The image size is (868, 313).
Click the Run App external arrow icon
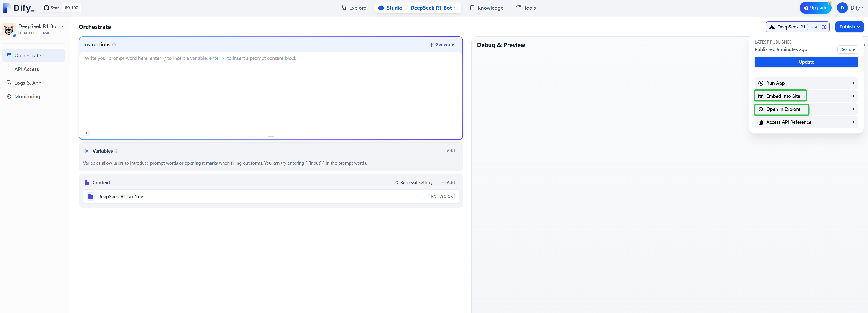click(852, 83)
